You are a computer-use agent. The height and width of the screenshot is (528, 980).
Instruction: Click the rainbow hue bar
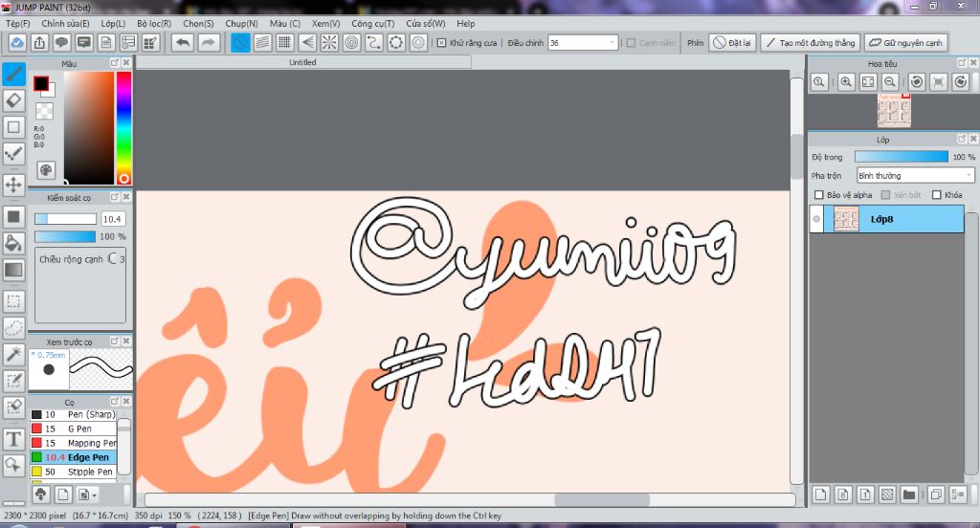[123, 127]
